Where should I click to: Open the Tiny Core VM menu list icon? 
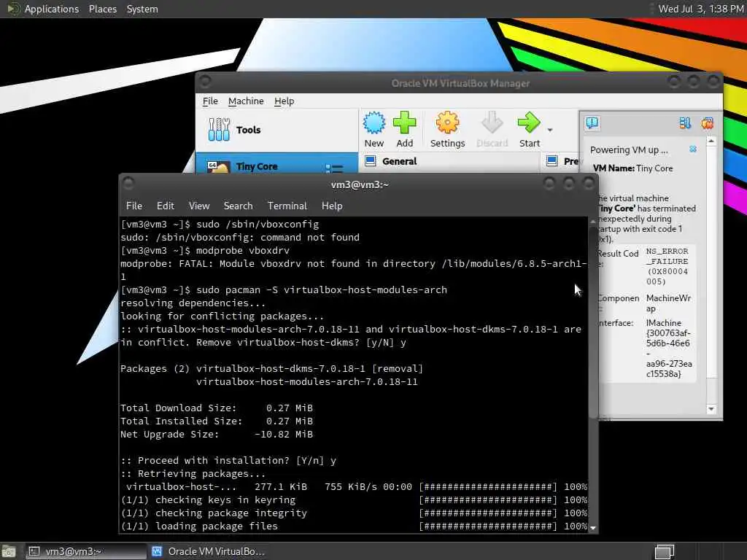pyautogui.click(x=334, y=168)
